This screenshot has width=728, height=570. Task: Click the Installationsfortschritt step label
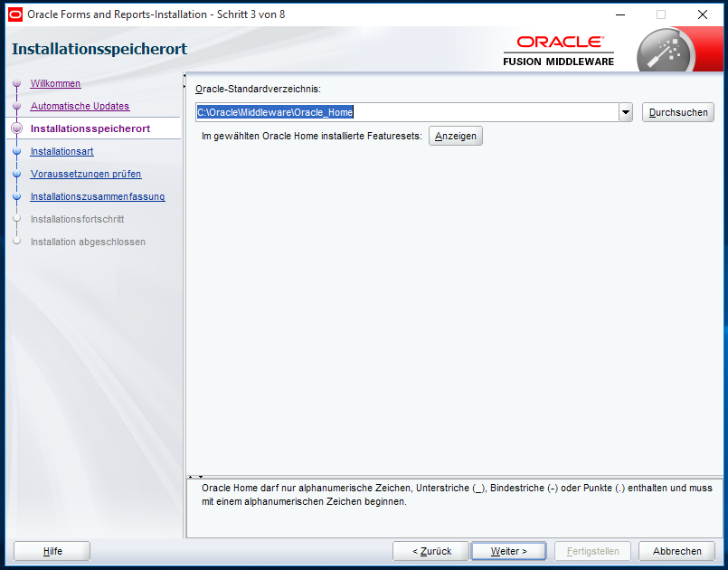77,219
